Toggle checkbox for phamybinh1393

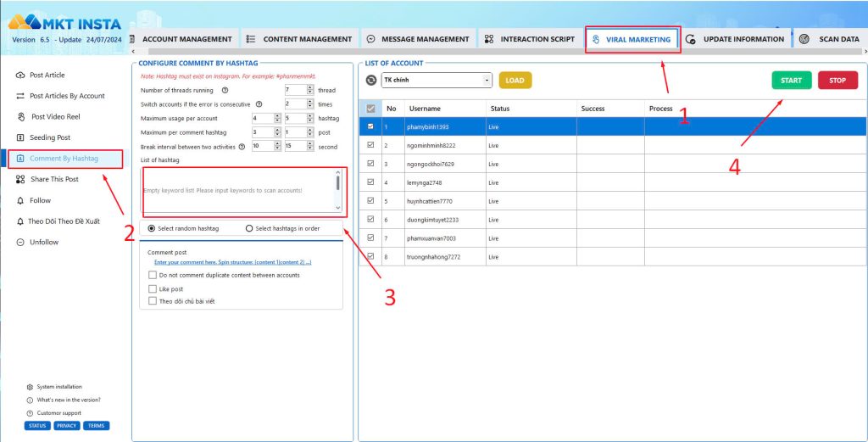click(371, 126)
